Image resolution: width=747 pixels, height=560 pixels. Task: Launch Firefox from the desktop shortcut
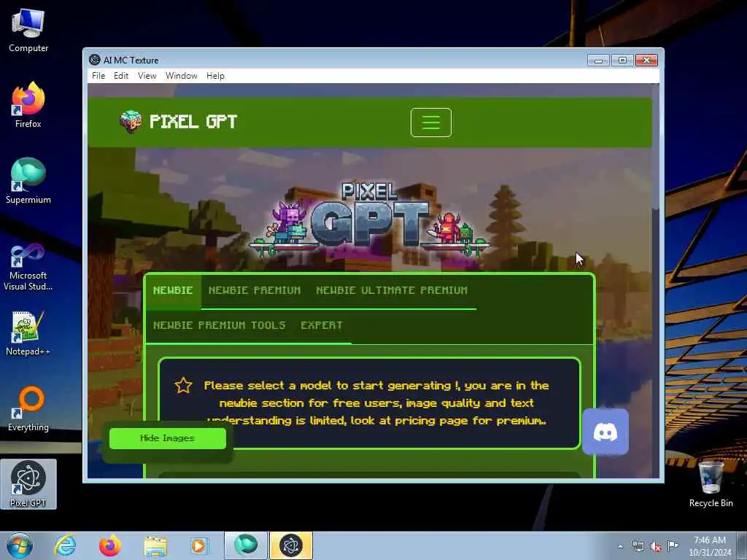point(28,105)
